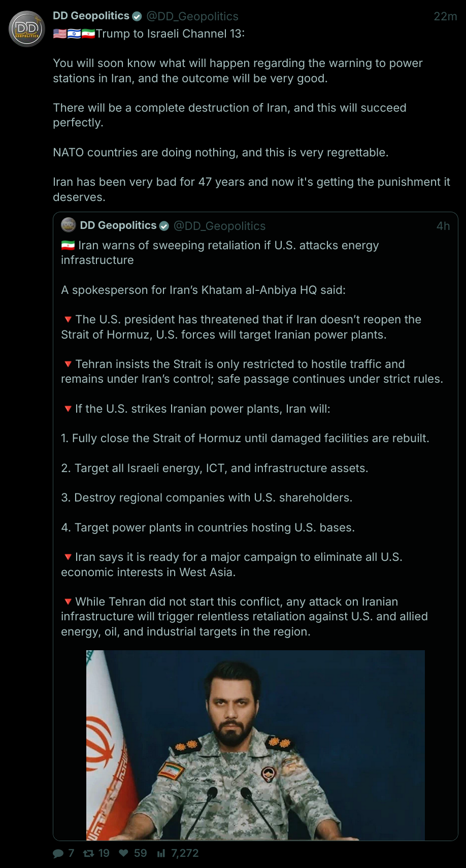Image resolution: width=466 pixels, height=868 pixels.
Task: Open the view analytics bar icon
Action: pyautogui.click(x=161, y=853)
